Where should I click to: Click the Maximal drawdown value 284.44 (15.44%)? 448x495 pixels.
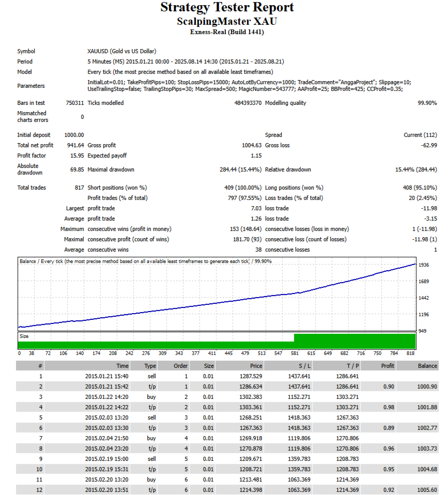click(x=241, y=169)
